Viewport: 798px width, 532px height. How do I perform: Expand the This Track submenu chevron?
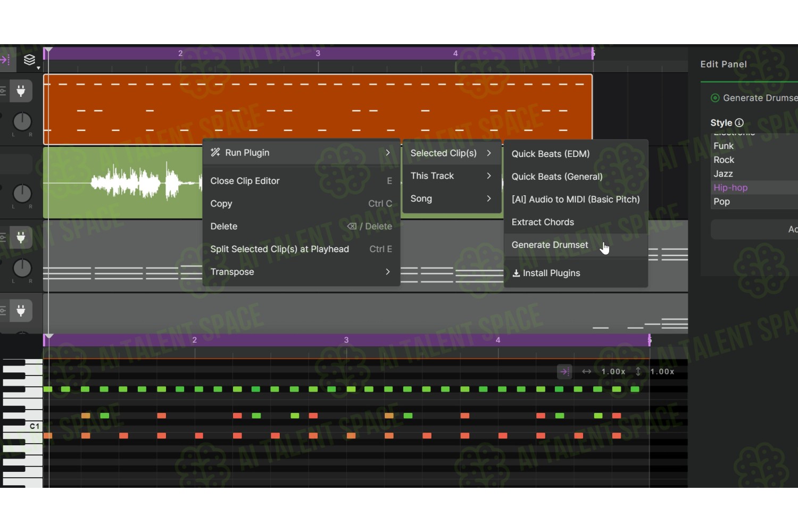489,176
